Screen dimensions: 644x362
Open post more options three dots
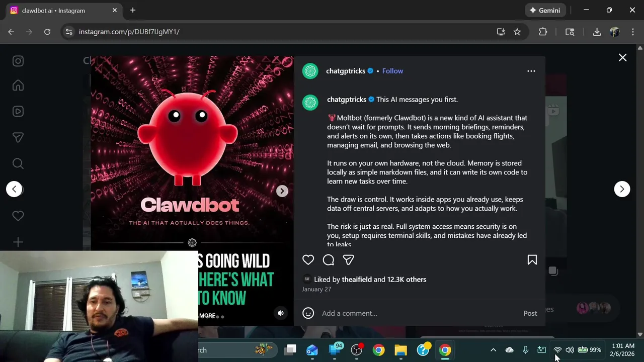pos(531,71)
